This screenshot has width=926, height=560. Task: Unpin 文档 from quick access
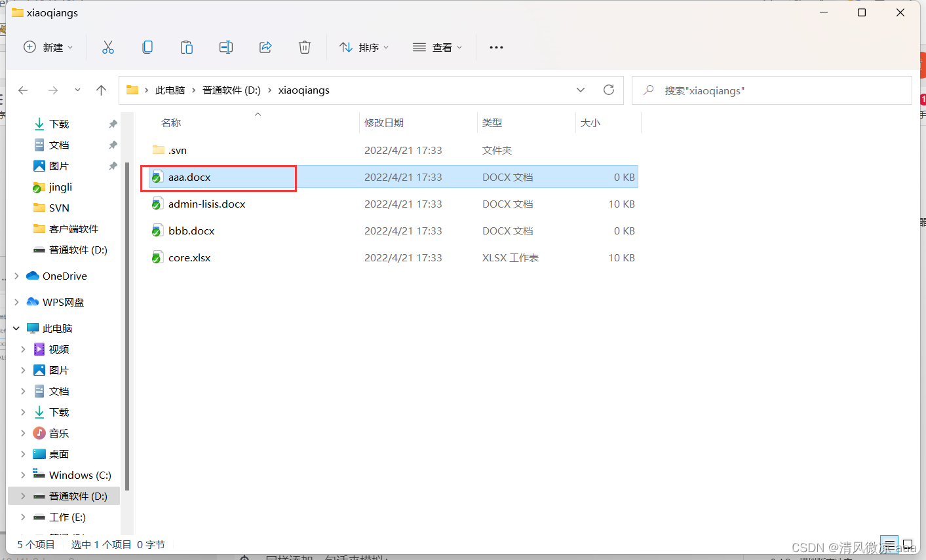coord(113,145)
